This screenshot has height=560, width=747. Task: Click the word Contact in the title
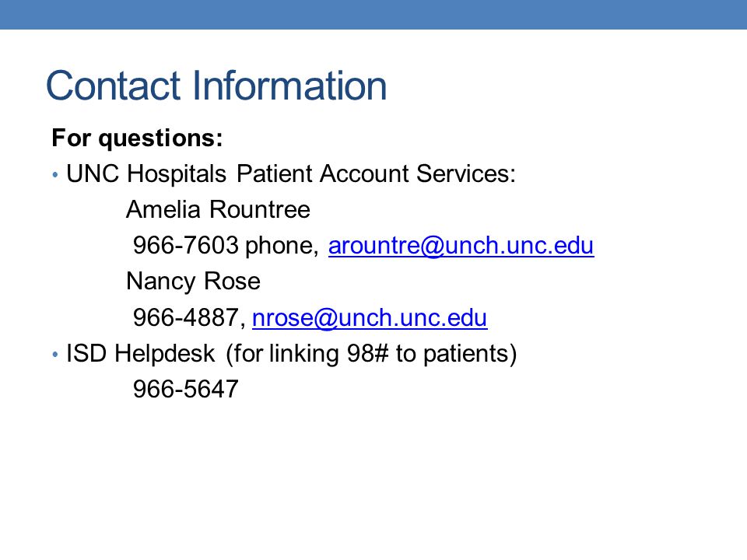113,86
